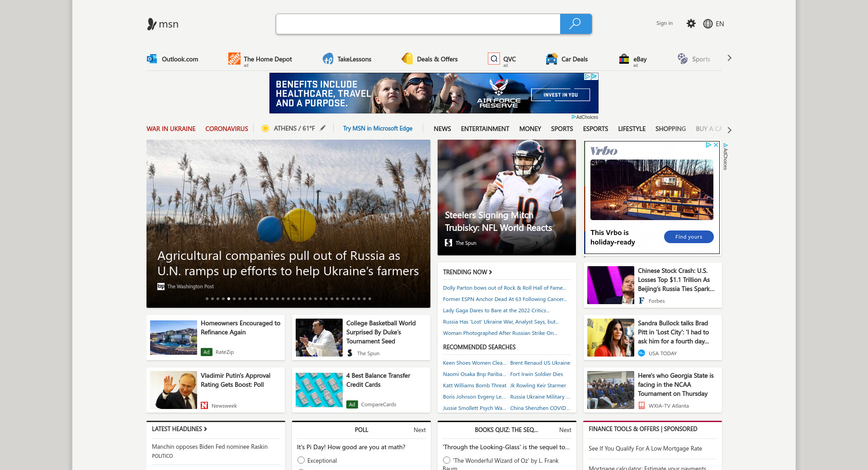Click the eBay shopping bag icon
The height and width of the screenshot is (470, 868).
pos(624,59)
